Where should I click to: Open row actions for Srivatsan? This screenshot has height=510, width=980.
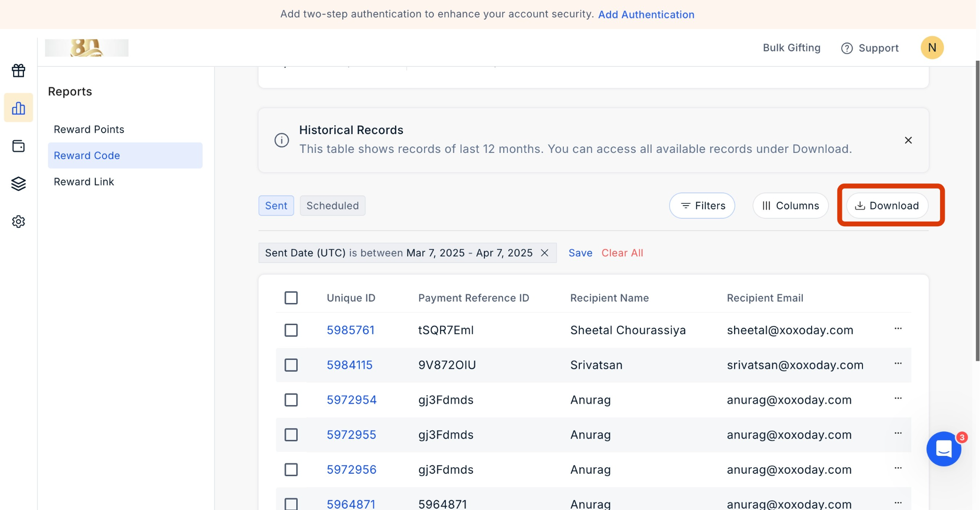pos(898,364)
